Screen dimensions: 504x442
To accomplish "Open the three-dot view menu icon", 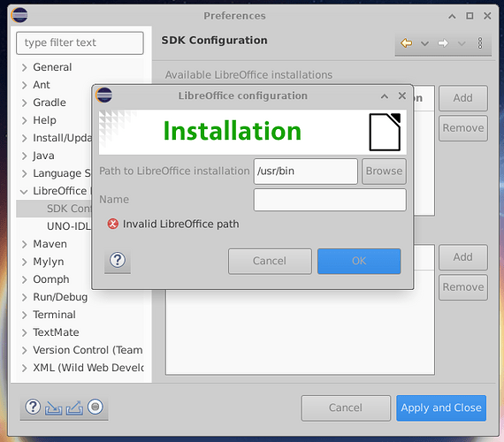I will [x=479, y=42].
